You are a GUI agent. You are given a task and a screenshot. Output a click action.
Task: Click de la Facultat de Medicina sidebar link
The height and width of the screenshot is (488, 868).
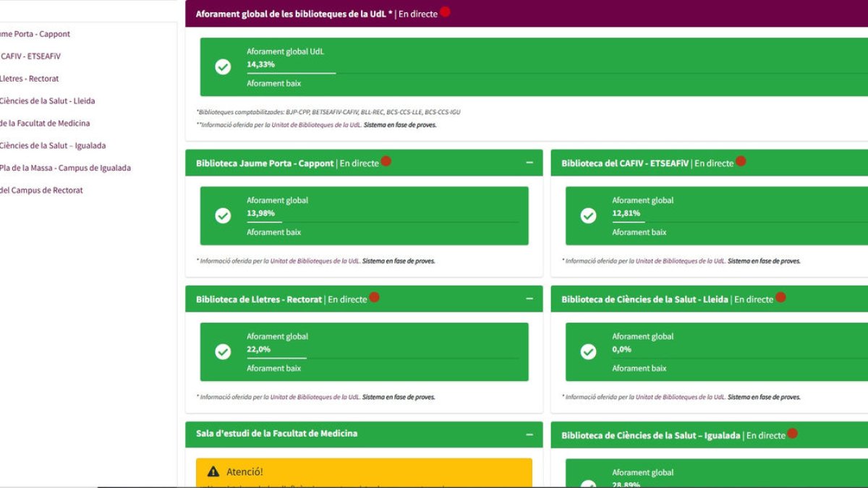45,123
